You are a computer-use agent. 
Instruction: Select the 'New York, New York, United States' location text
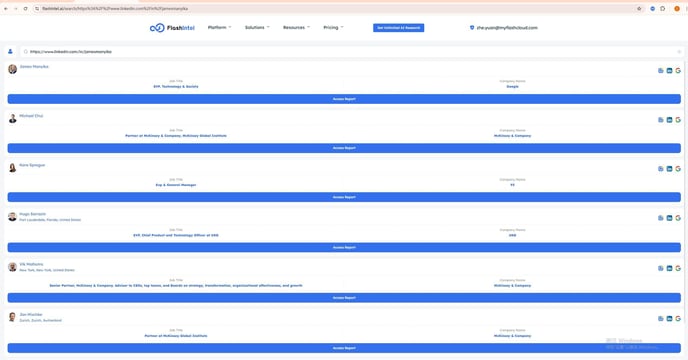47,270
